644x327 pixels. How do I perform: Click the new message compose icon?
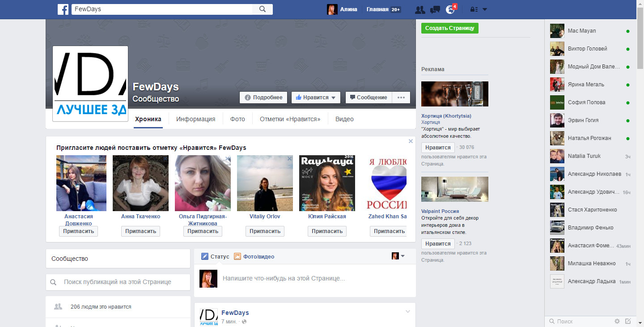pyautogui.click(x=628, y=321)
